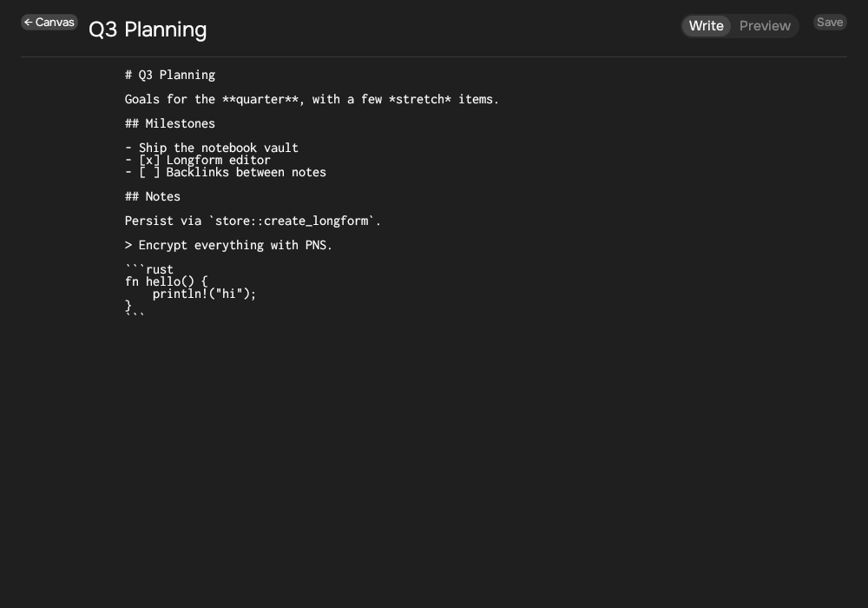
Task: Click the Q3 Planning title field
Action: point(148,30)
